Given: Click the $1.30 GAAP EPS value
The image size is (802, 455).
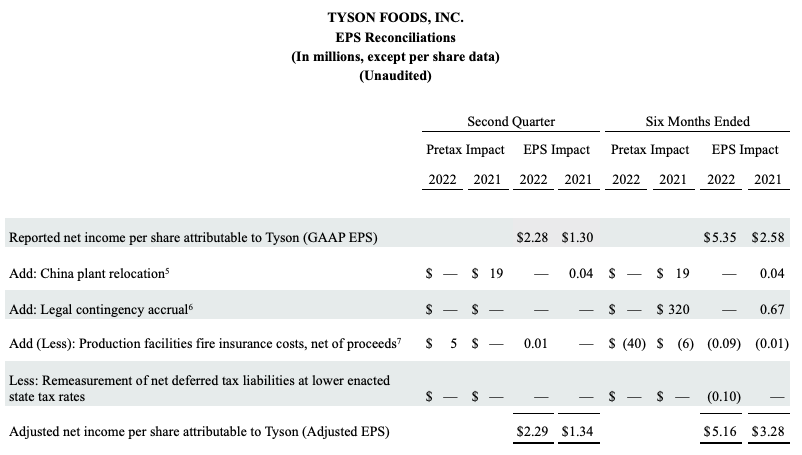Looking at the screenshot, I should 575,237.
